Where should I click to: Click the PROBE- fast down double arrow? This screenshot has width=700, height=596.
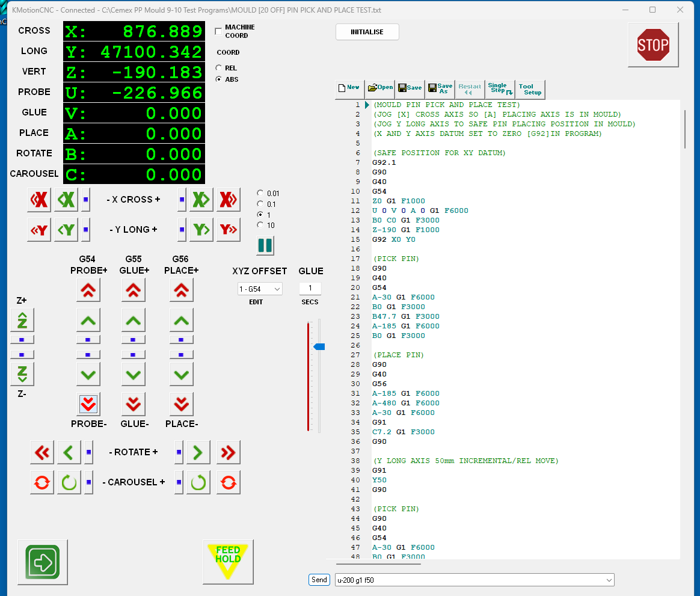88,404
